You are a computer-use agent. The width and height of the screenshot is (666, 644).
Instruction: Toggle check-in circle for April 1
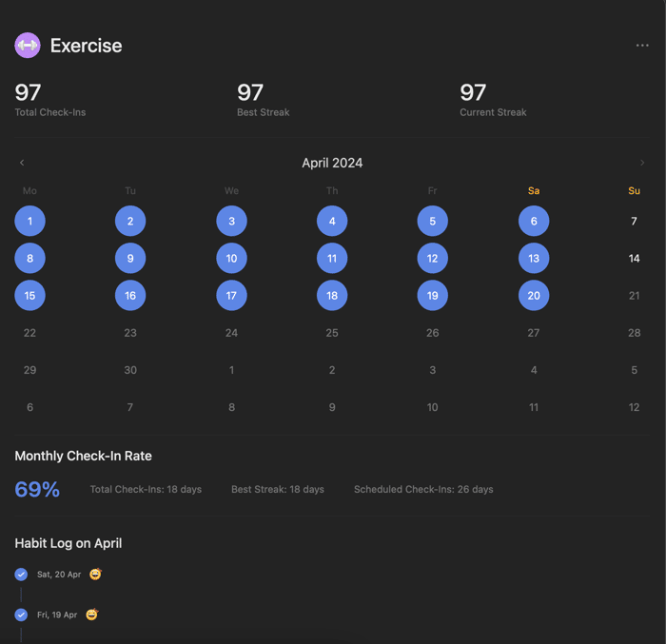[x=29, y=221]
